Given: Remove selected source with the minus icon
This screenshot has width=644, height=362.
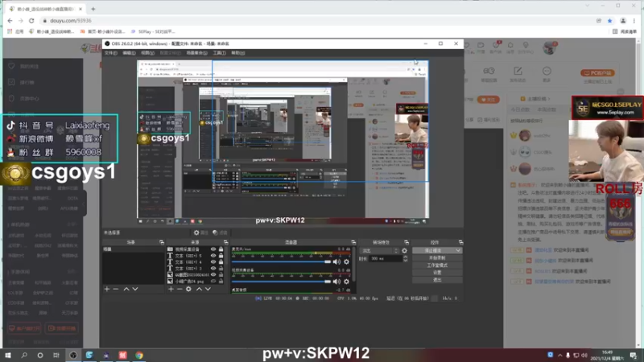Looking at the screenshot, I should point(180,289).
